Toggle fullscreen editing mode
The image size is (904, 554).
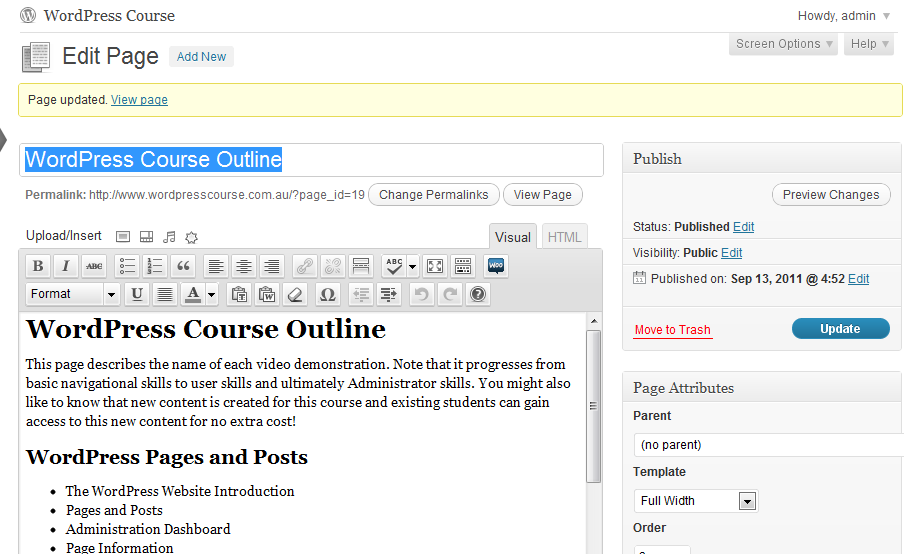(x=435, y=266)
